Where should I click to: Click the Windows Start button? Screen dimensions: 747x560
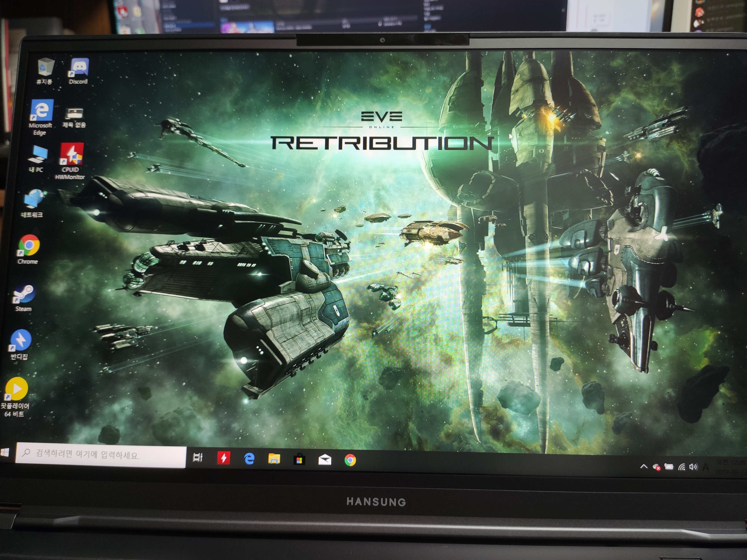(x=5, y=453)
